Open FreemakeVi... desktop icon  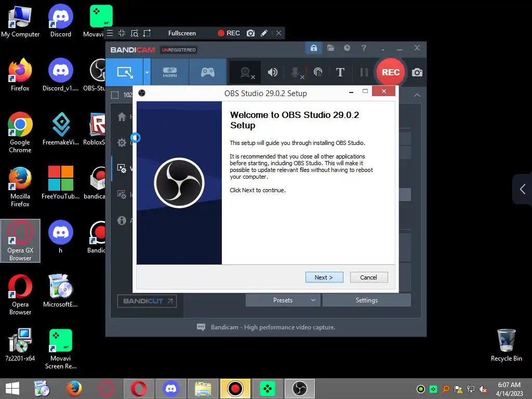click(61, 129)
